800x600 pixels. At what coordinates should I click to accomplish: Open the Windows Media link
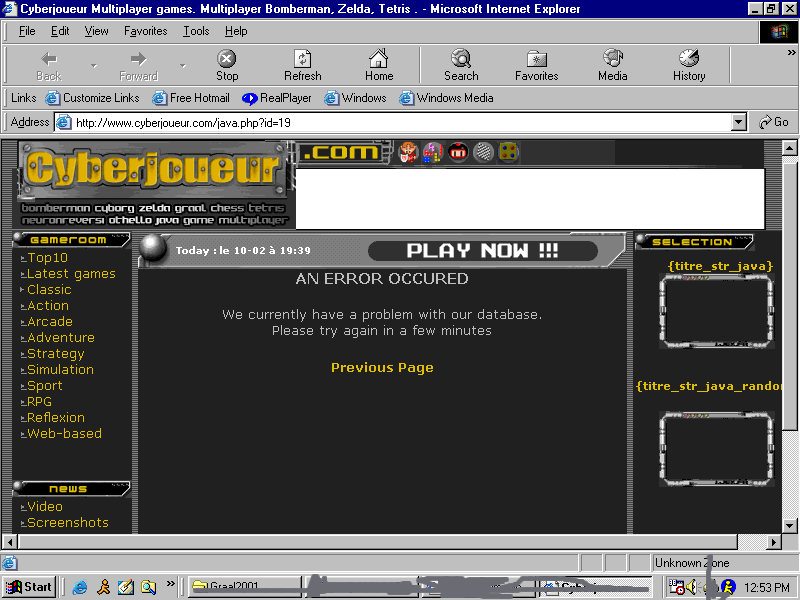(x=446, y=98)
